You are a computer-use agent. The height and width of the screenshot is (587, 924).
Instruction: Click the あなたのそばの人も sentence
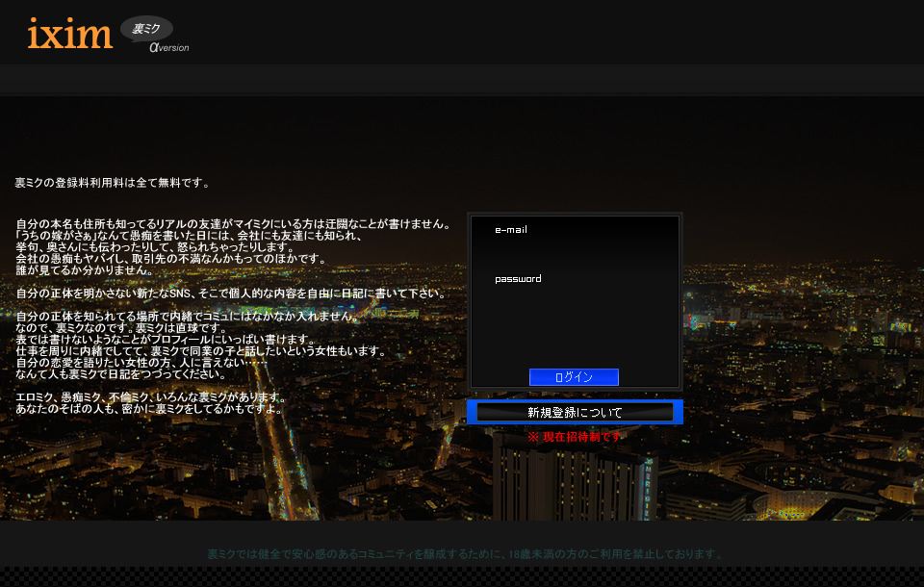(148, 409)
